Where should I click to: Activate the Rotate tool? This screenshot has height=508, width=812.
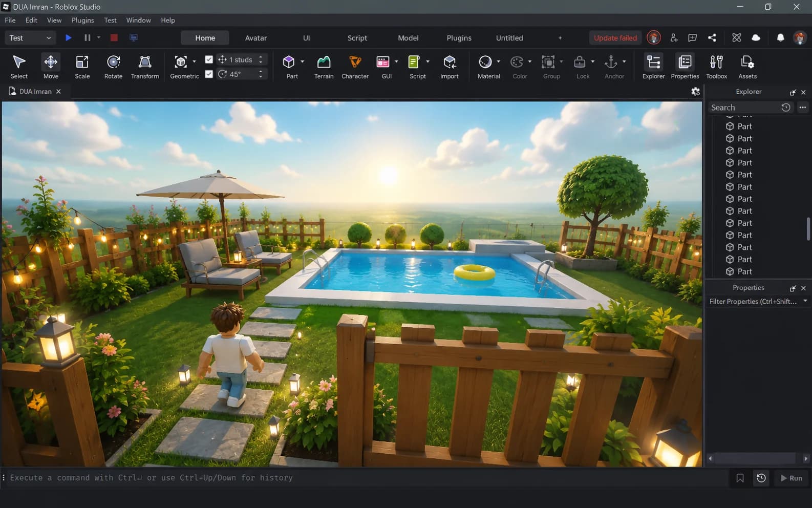coord(113,67)
